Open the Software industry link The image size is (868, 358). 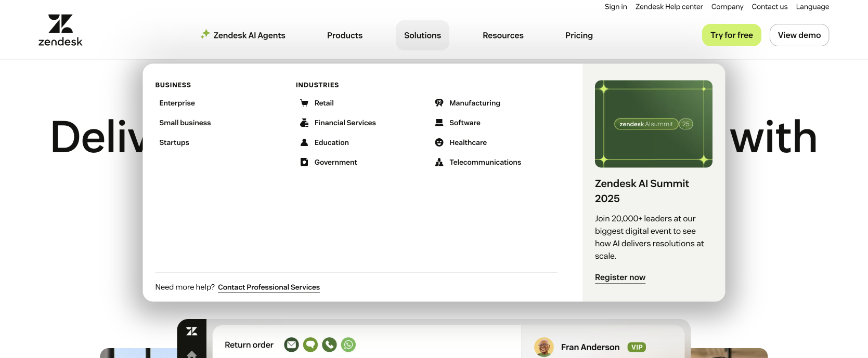click(465, 123)
